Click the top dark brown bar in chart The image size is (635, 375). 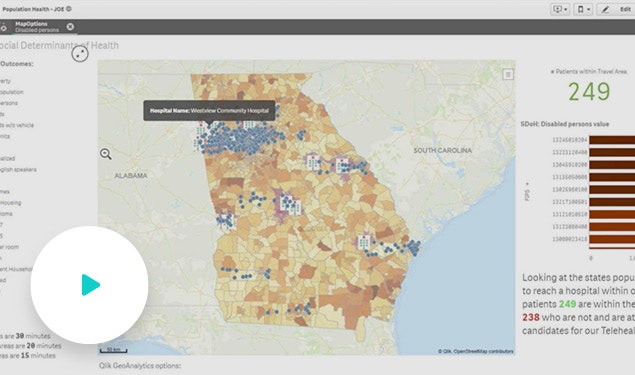(x=612, y=140)
